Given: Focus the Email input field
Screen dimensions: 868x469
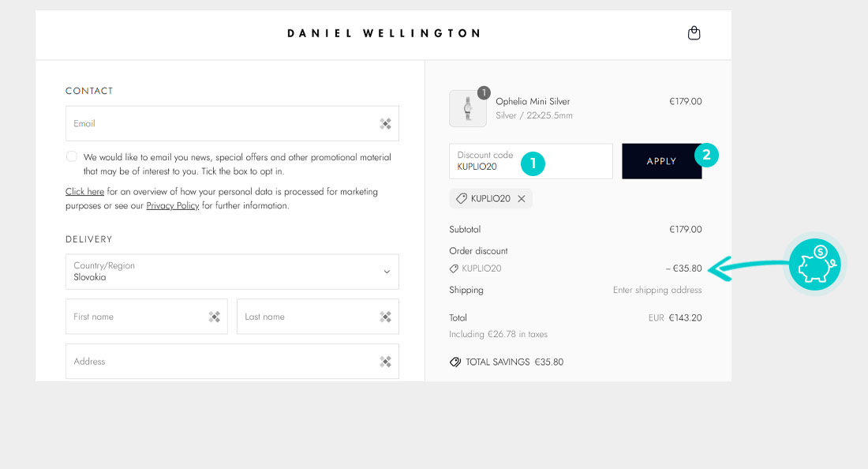Looking at the screenshot, I should [x=232, y=123].
